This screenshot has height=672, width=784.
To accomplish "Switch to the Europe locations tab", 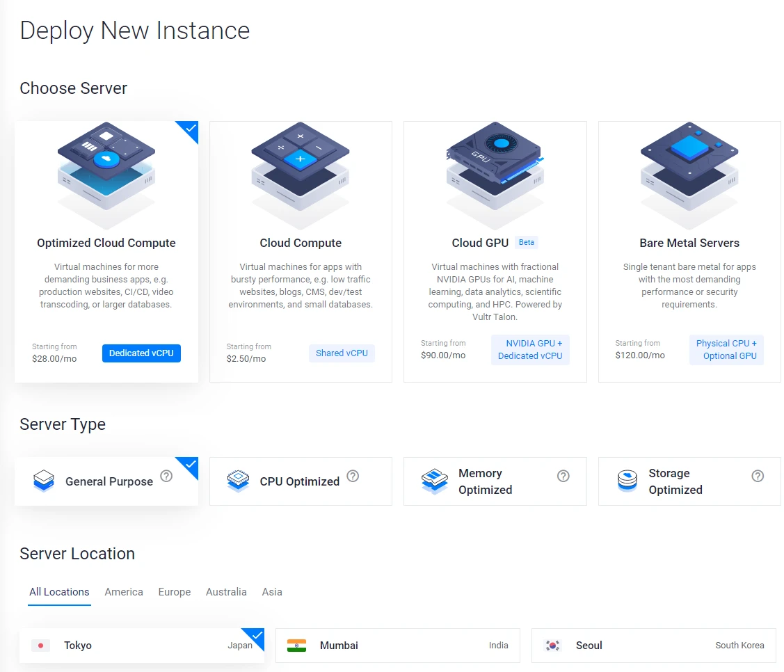I will tap(175, 592).
